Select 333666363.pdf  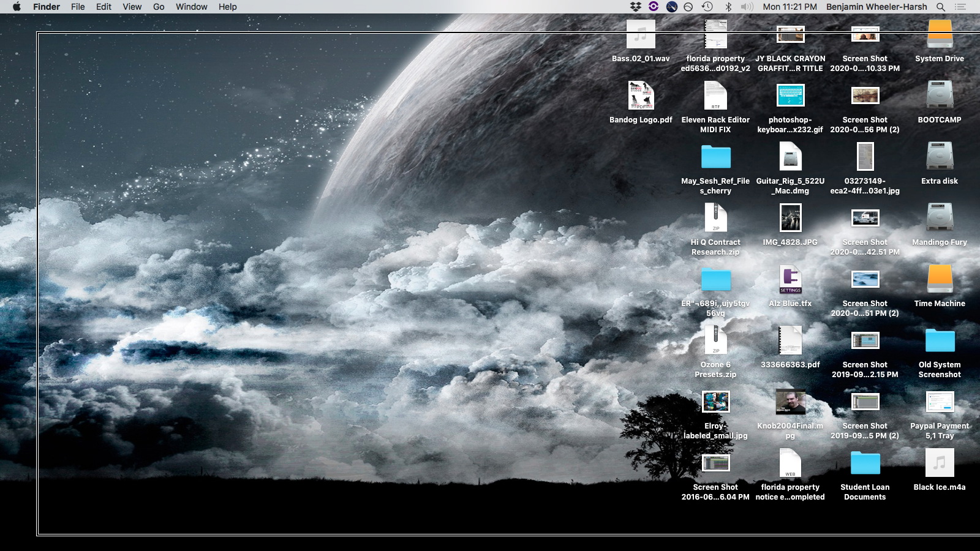click(790, 340)
